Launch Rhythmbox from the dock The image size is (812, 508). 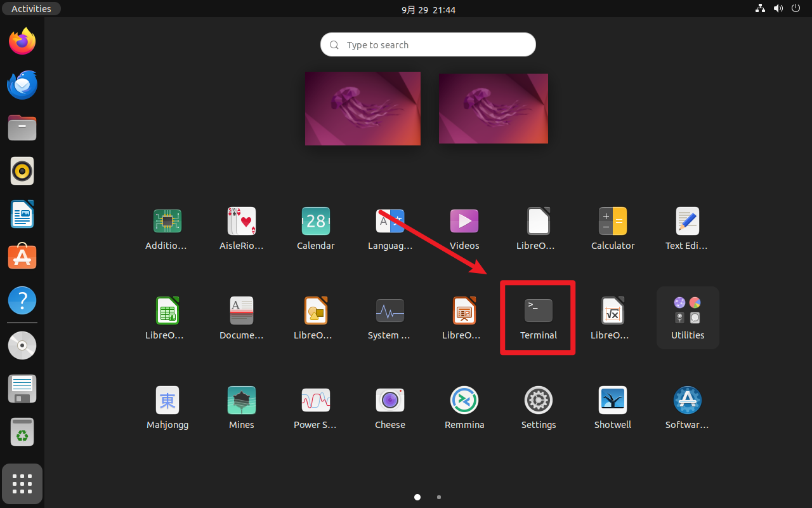[22, 171]
